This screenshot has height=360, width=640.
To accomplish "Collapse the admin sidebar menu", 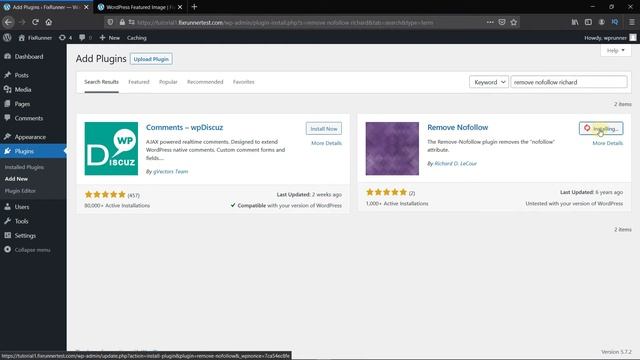I will (x=27, y=250).
